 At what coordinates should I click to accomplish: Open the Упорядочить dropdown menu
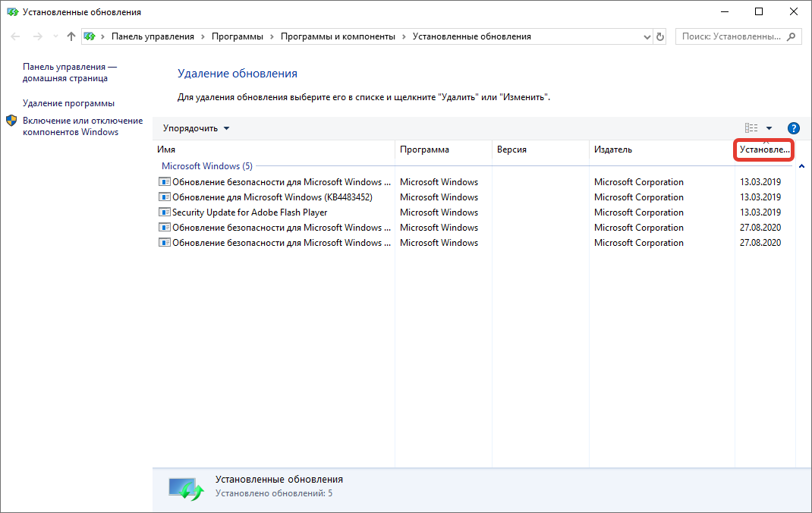click(196, 128)
